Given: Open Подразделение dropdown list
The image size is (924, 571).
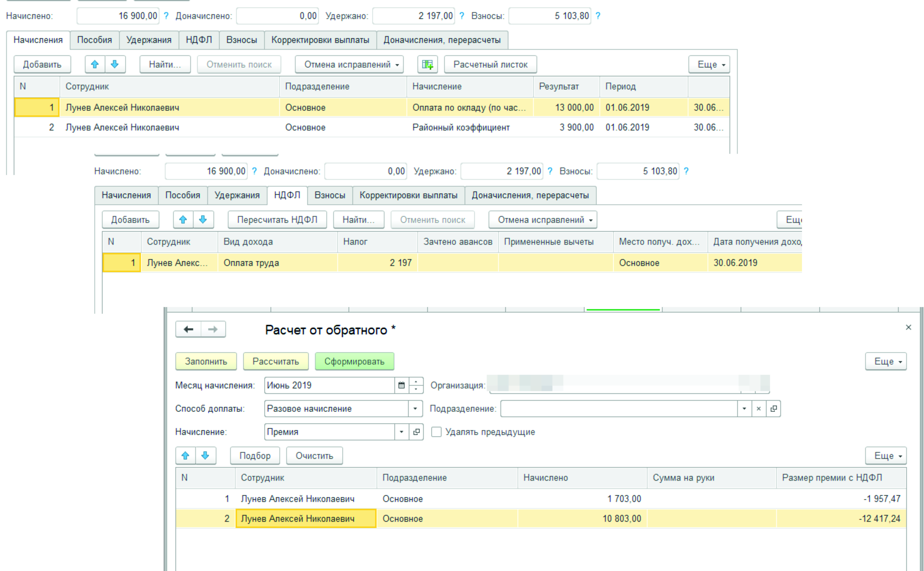Looking at the screenshot, I should pos(744,409).
